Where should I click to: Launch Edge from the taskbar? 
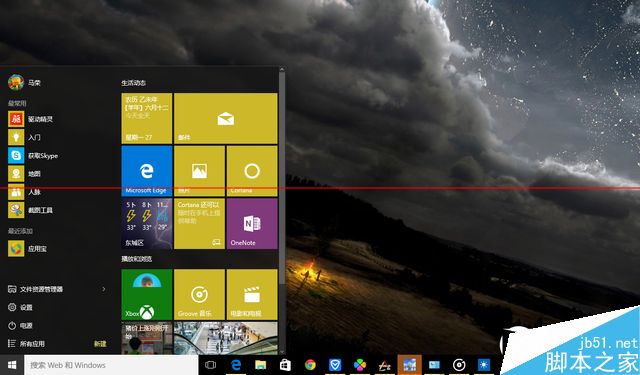click(x=236, y=365)
